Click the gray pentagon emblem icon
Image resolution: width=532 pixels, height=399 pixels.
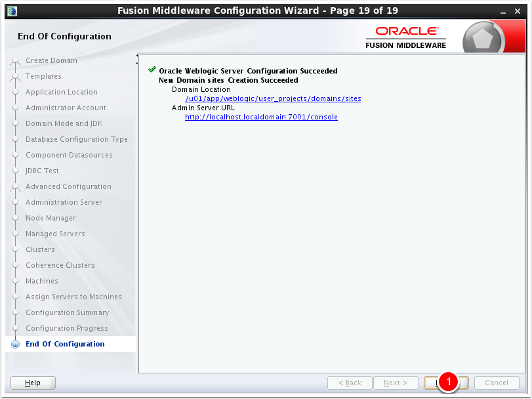[x=483, y=39]
